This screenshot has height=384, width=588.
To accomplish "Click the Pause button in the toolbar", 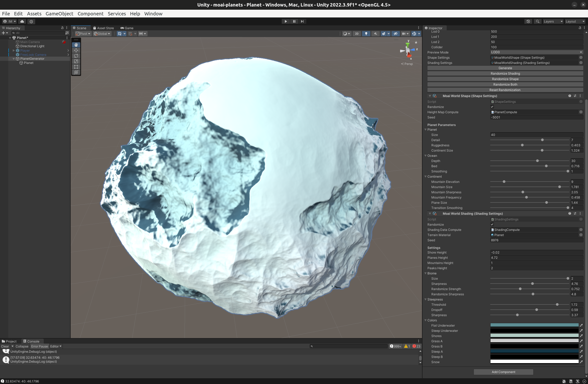I will [294, 21].
